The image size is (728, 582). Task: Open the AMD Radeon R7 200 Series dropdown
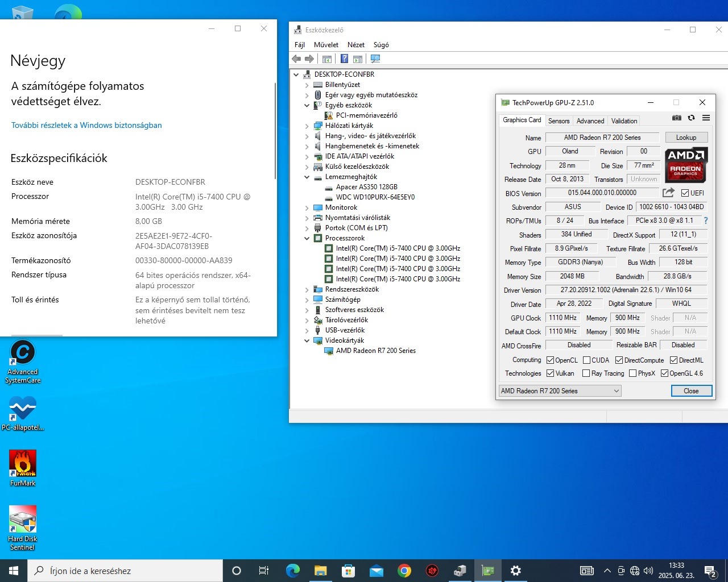point(560,391)
